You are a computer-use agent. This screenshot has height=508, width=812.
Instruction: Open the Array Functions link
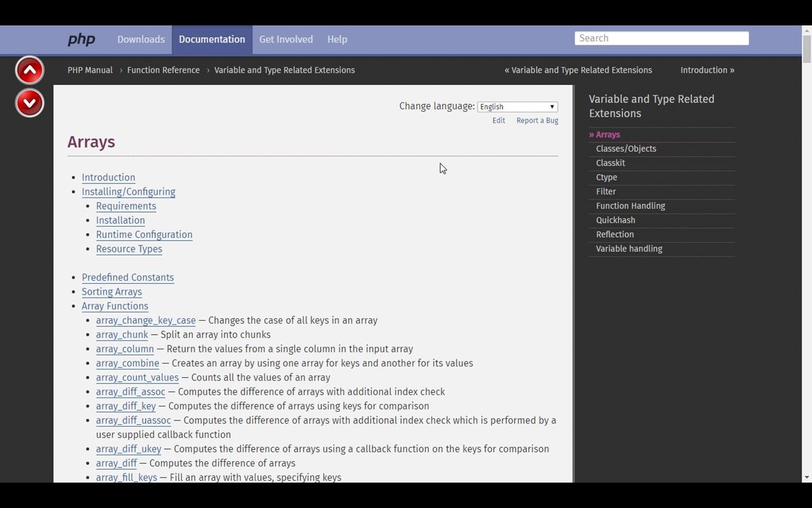click(x=115, y=306)
